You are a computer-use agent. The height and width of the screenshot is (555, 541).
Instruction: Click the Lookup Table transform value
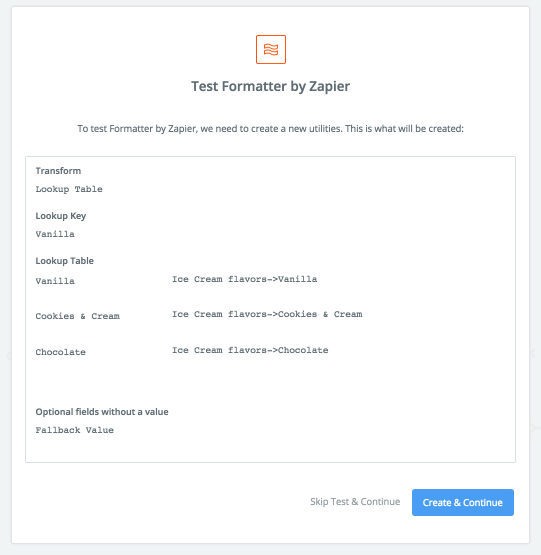tap(69, 189)
